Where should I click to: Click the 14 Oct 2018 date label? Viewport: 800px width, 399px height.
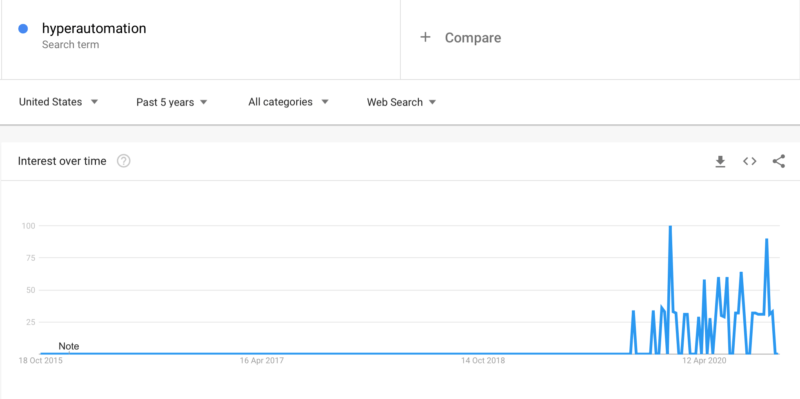coord(483,361)
